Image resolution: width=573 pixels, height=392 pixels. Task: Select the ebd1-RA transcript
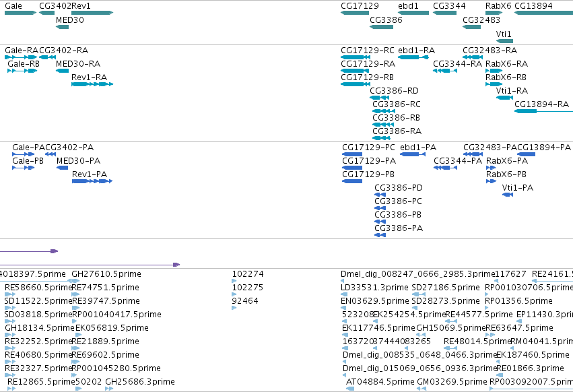pyautogui.click(x=413, y=57)
